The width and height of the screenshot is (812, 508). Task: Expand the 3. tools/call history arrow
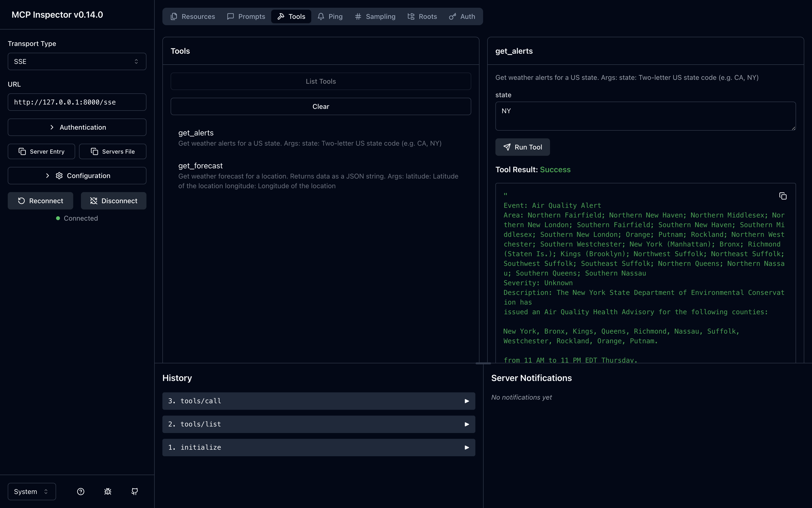point(466,401)
